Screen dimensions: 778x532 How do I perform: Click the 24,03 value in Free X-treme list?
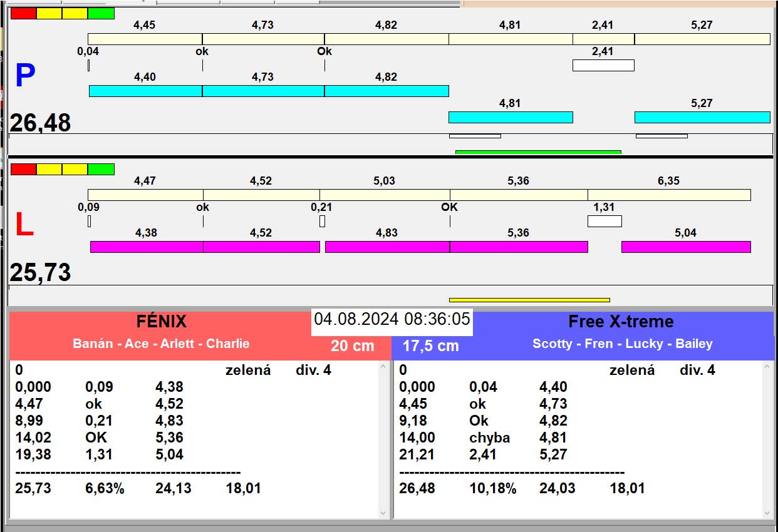tap(558, 489)
